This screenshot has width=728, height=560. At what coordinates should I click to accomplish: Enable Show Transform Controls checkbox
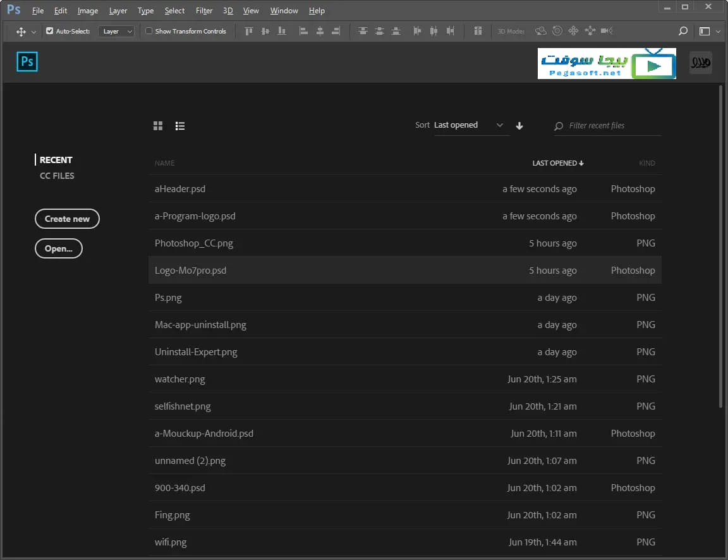[149, 30]
